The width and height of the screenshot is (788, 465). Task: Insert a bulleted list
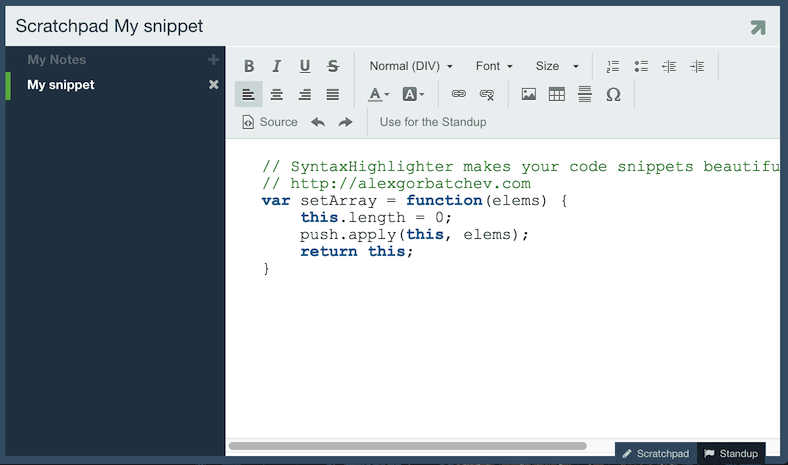coord(641,66)
